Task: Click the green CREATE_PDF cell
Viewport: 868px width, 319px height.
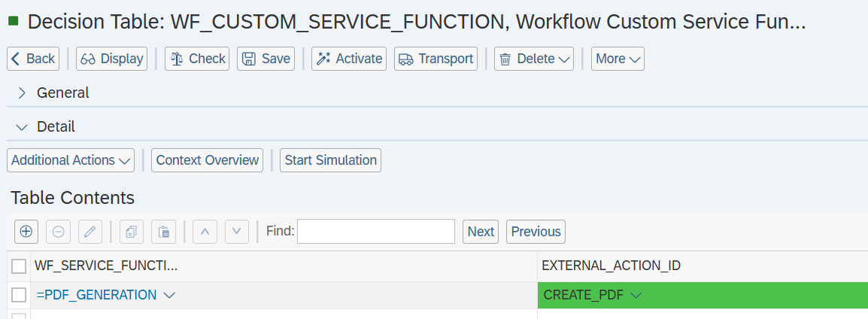Action: coord(703,295)
